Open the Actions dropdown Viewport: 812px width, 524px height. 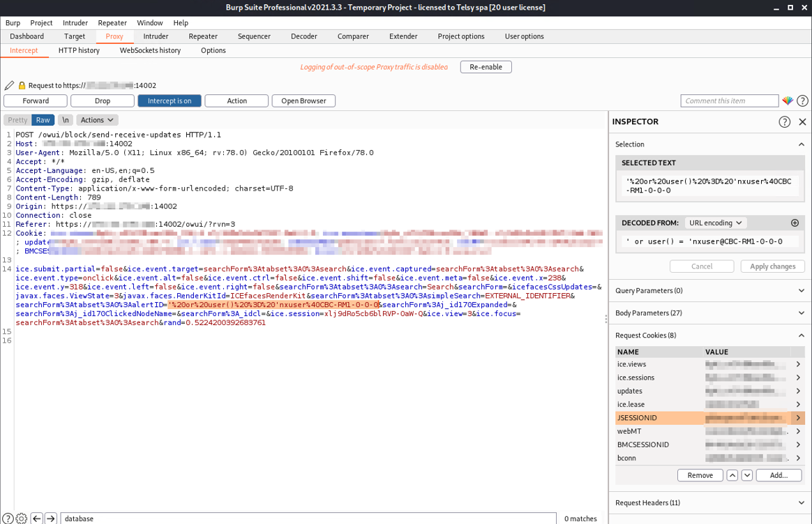(98, 120)
